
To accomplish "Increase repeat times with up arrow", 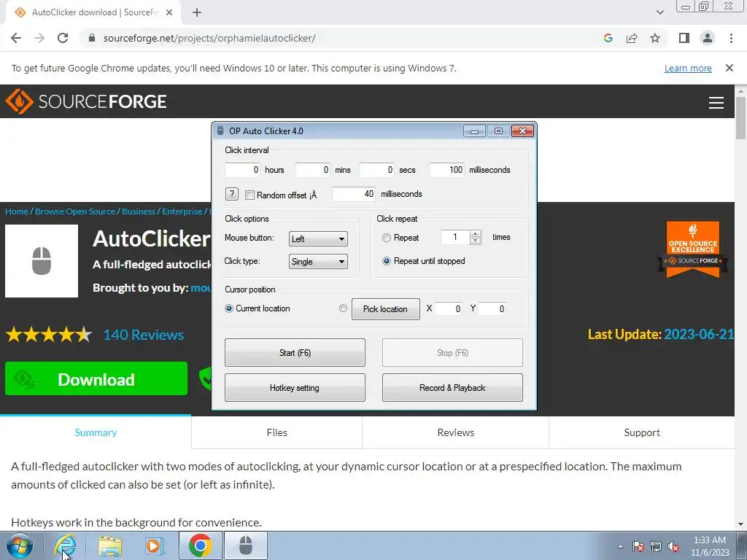I will click(475, 234).
